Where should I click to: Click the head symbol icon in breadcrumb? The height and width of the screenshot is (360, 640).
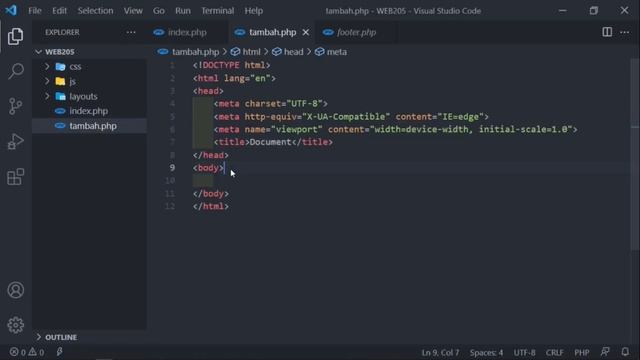tap(277, 52)
